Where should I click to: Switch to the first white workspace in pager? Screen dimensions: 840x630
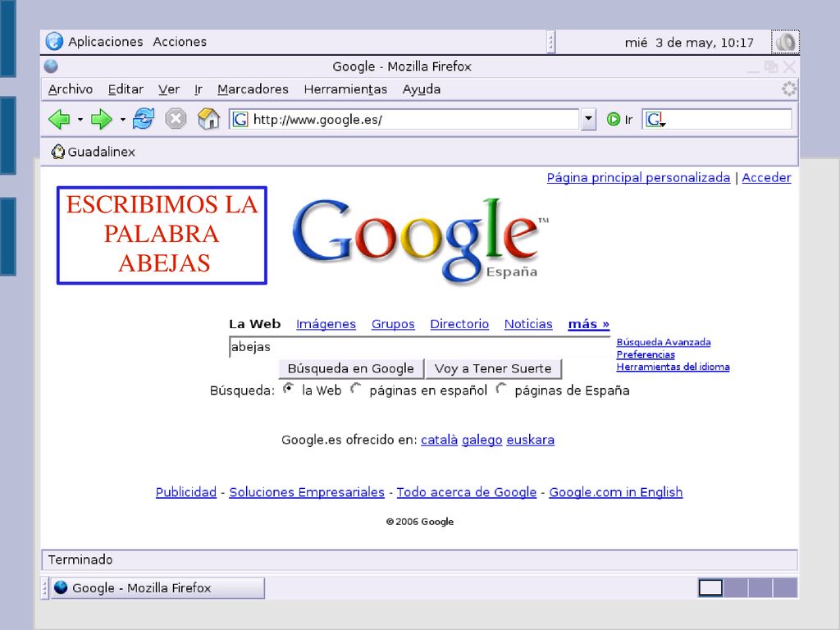[710, 587]
